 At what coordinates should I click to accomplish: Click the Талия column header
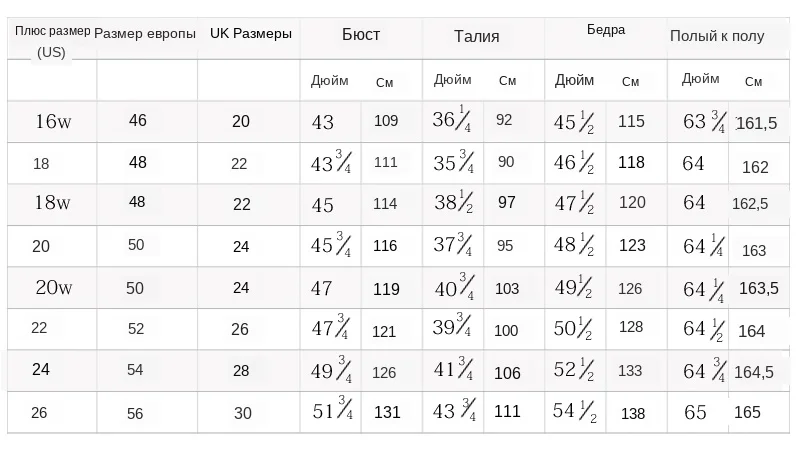(x=477, y=36)
